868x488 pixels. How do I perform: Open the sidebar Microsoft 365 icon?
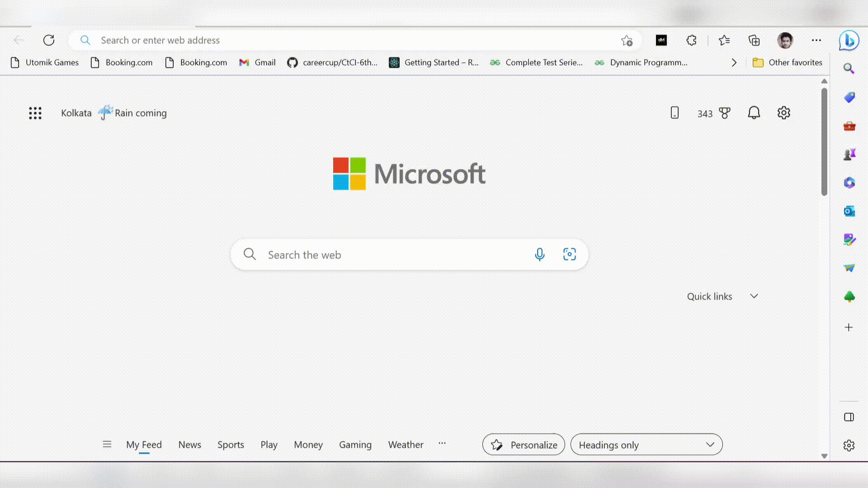[x=849, y=183]
